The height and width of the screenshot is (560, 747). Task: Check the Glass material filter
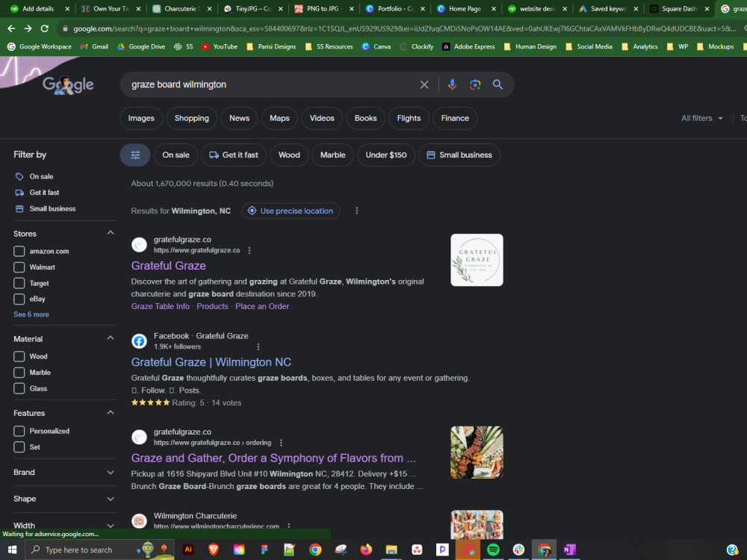pos(19,388)
